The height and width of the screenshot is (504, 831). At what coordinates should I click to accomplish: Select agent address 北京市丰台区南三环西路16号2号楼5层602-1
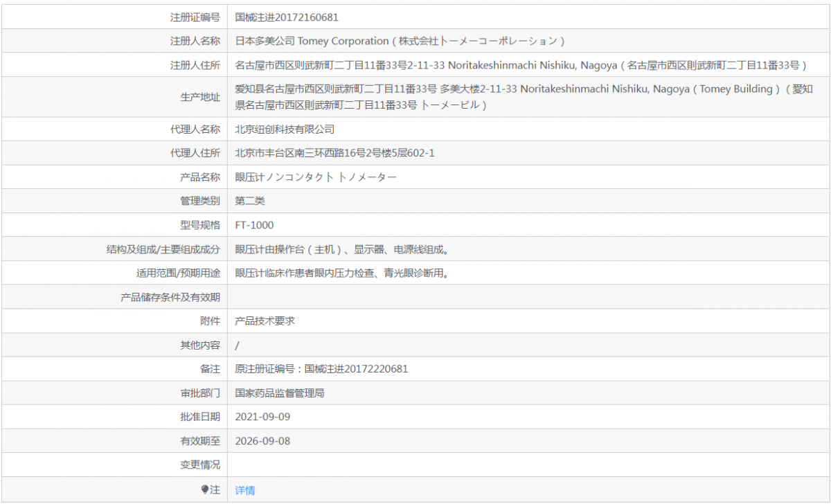point(335,153)
